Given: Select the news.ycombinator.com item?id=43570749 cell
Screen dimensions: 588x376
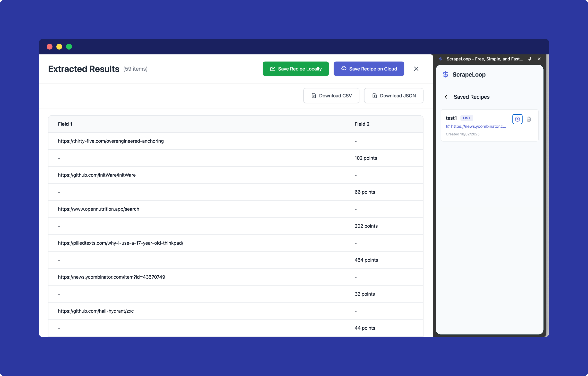Looking at the screenshot, I should click(x=111, y=277).
